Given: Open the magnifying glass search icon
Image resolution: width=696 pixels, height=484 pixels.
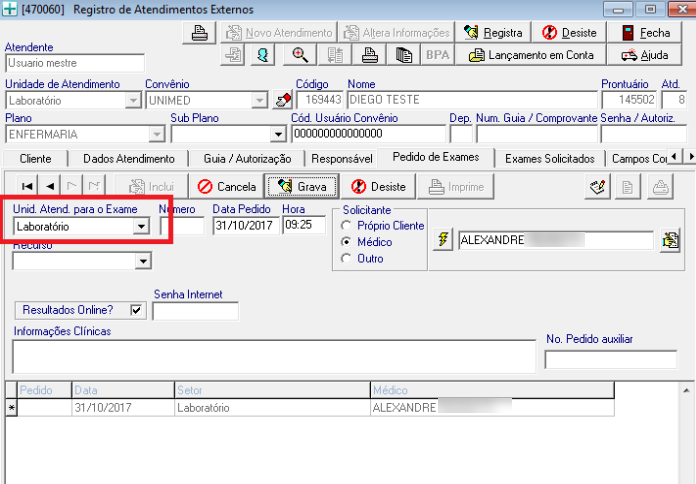Looking at the screenshot, I should click(x=300, y=55).
